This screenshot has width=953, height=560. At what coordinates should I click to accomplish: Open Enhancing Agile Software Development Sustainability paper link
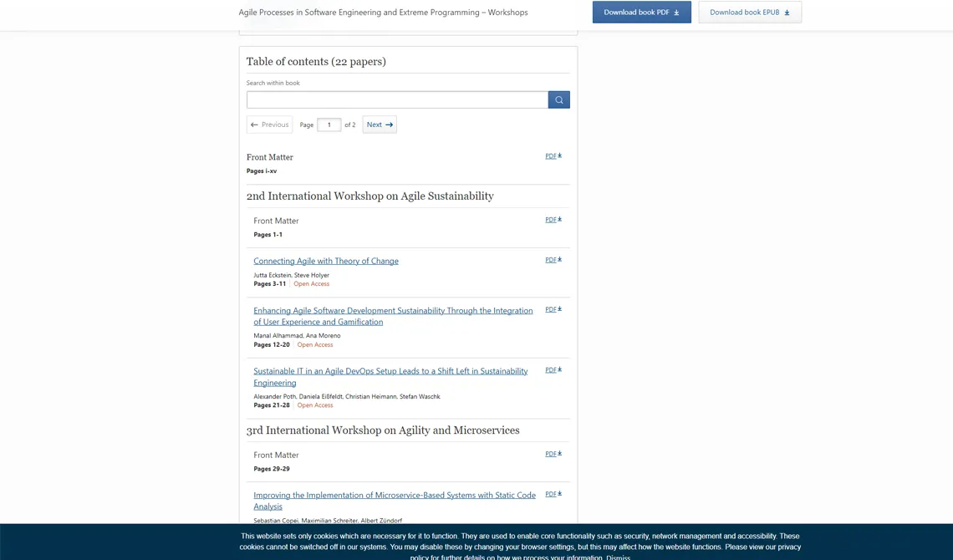coord(393,316)
